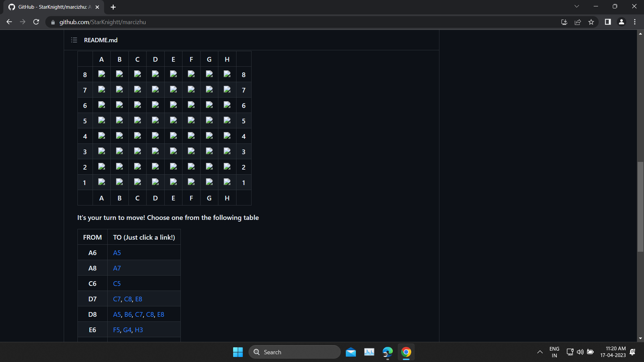Click the speaker volume icon in the system tray

pyautogui.click(x=580, y=352)
